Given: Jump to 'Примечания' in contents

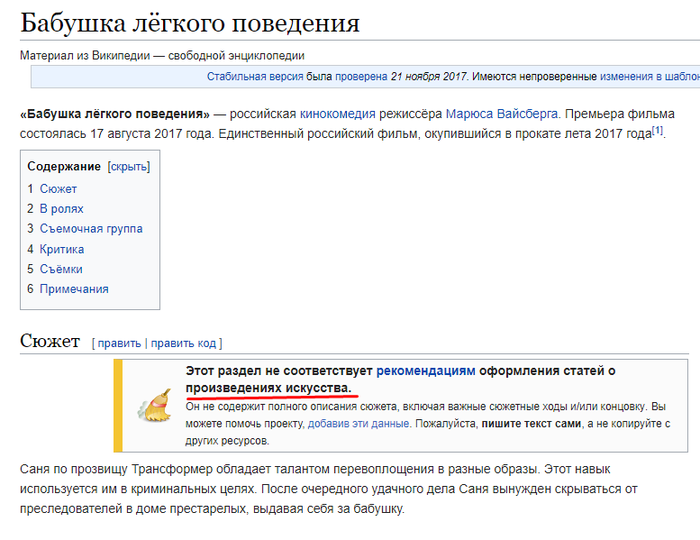Looking at the screenshot, I should pos(74,289).
